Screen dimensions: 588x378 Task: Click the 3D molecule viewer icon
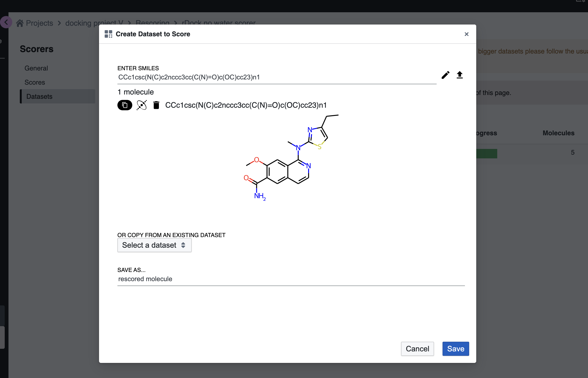tap(142, 105)
